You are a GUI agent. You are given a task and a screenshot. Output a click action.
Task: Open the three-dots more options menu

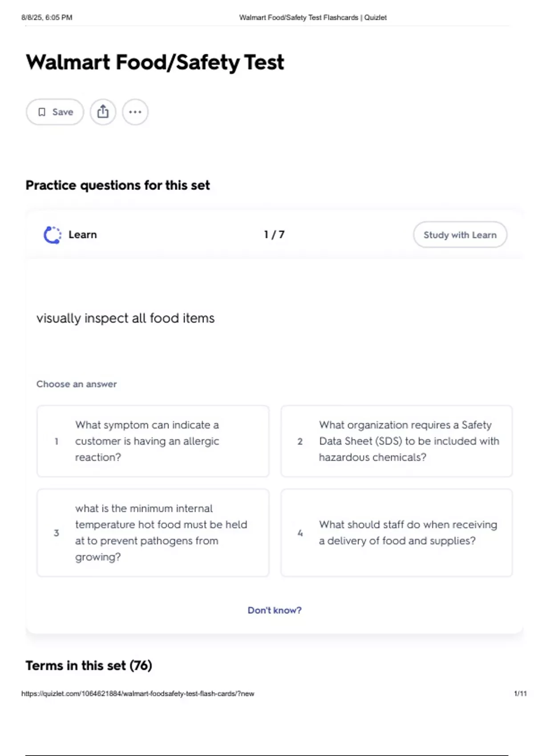click(x=135, y=112)
